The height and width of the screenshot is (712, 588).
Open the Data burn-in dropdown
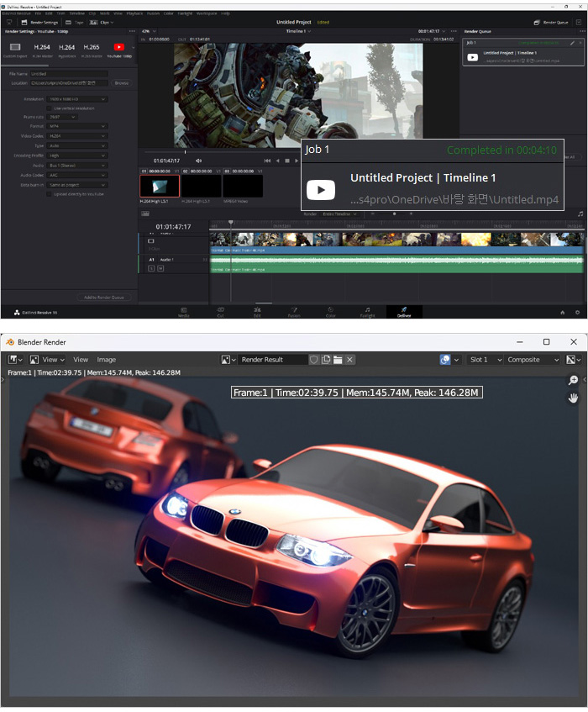coord(77,185)
